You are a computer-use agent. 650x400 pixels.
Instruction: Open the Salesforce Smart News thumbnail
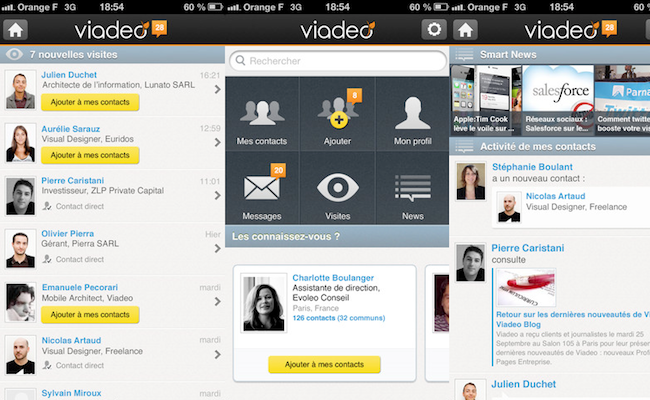pos(558,100)
